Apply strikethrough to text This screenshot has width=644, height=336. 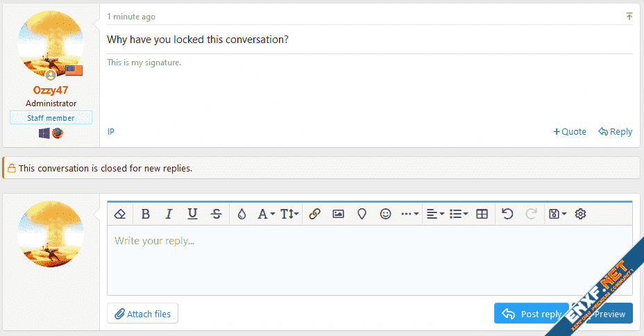[x=217, y=214]
